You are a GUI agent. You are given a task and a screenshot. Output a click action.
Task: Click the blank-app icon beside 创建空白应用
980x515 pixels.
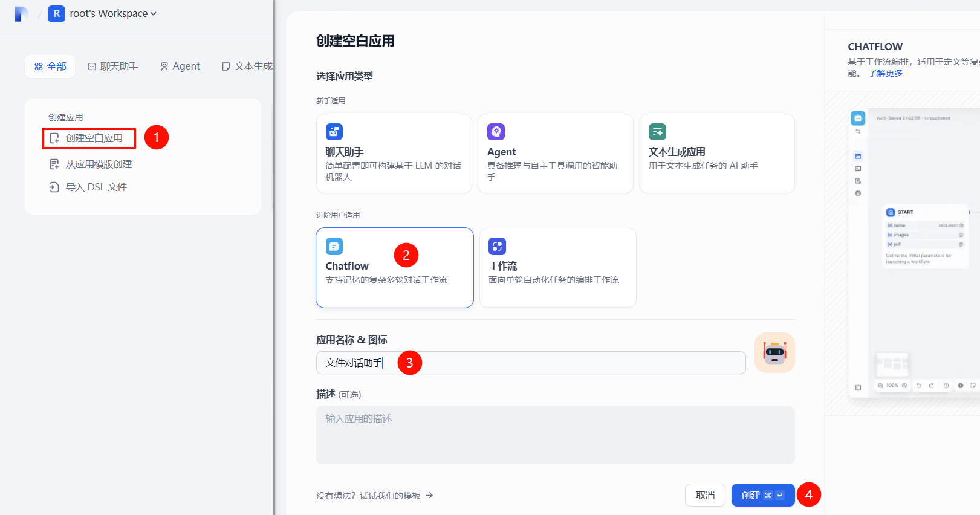54,138
